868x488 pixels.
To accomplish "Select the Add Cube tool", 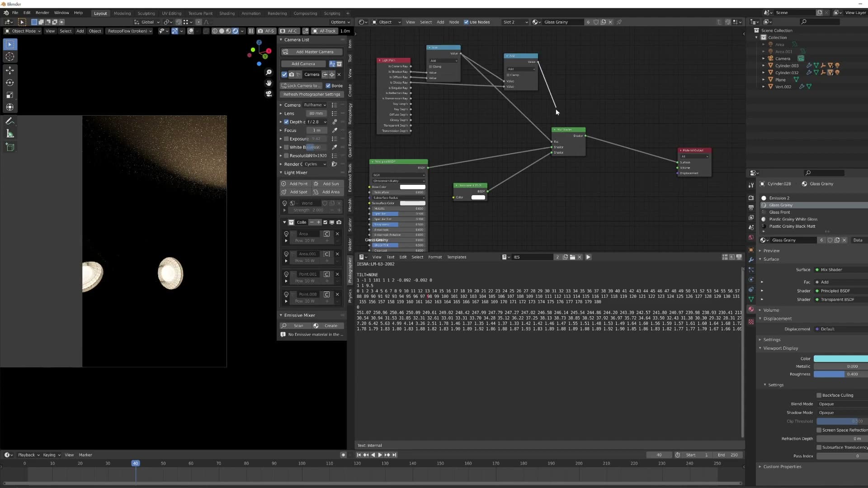I will pos(10,147).
